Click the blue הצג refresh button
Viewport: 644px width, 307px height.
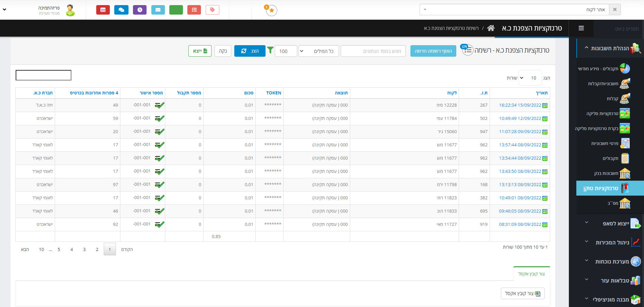click(250, 51)
